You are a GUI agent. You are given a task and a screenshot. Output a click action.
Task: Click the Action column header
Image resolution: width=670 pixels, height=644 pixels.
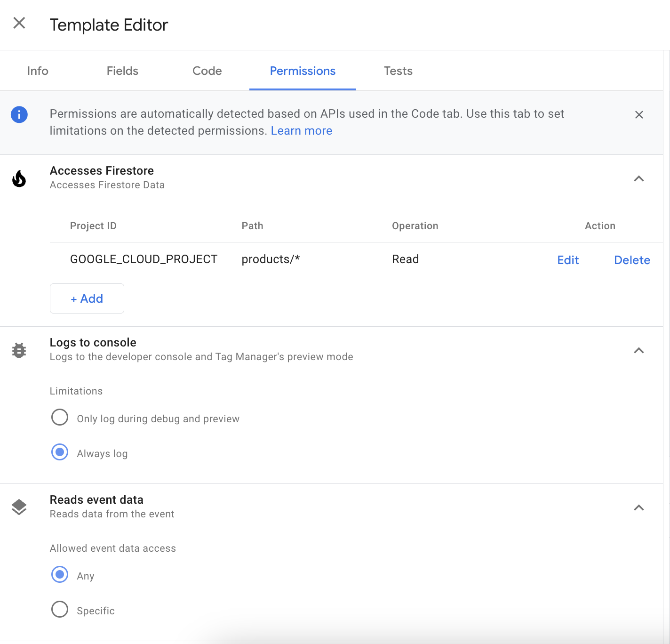coord(600,226)
